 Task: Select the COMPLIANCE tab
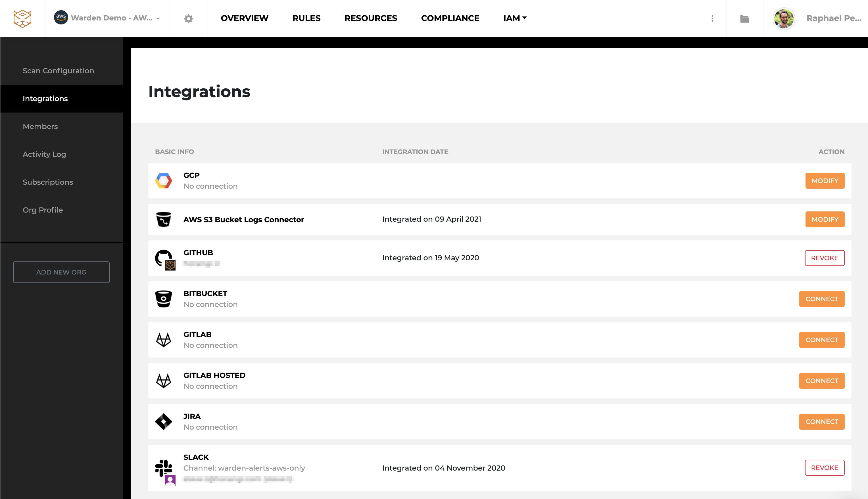[450, 18]
